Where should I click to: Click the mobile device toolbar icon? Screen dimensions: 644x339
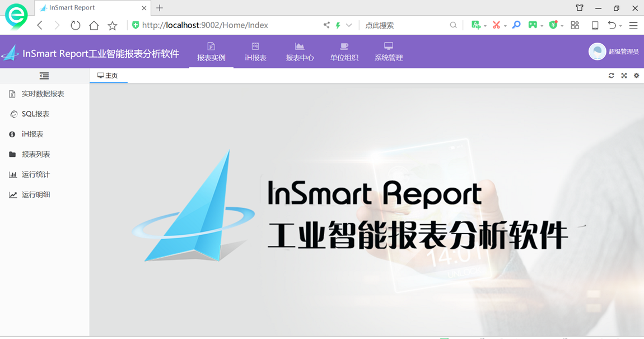(x=595, y=25)
